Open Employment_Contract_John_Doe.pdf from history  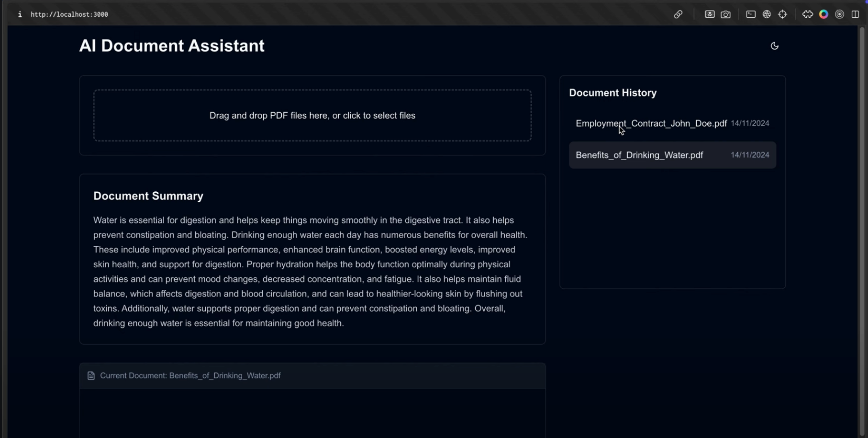coord(672,123)
